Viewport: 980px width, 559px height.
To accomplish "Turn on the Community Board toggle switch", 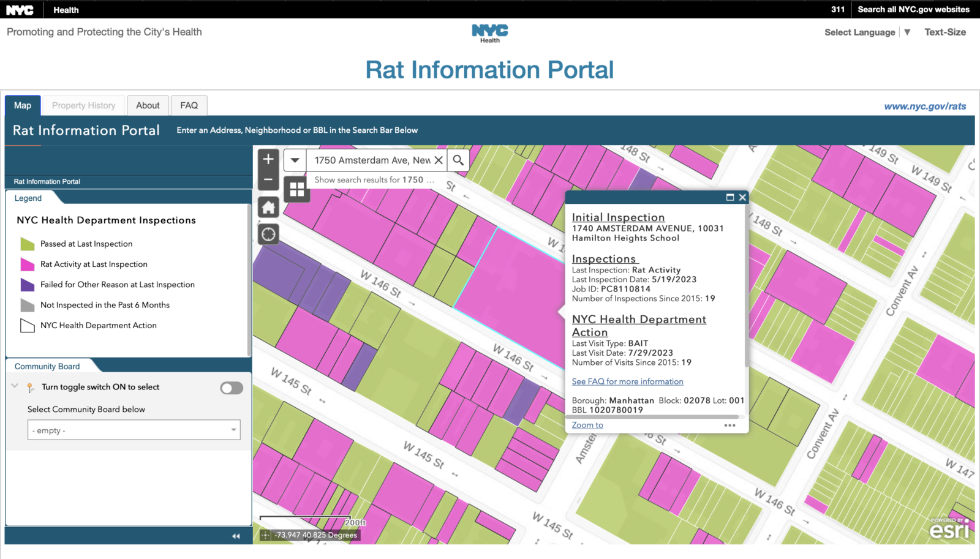I will [x=232, y=388].
